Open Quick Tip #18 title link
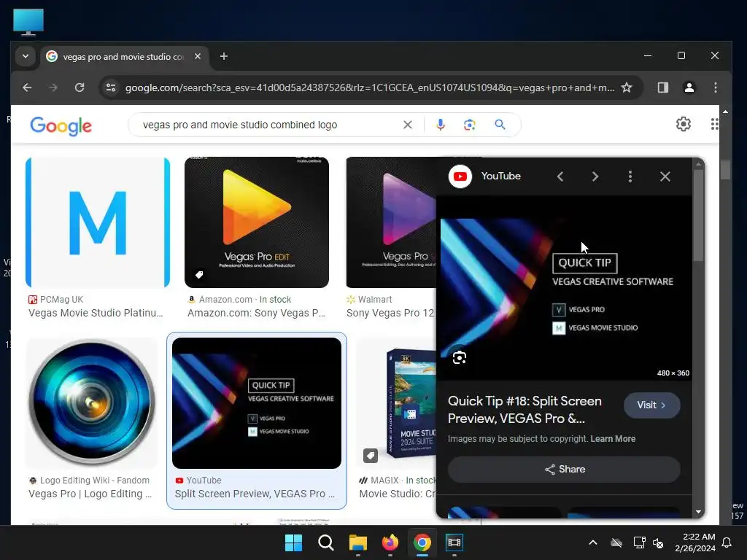 click(525, 410)
